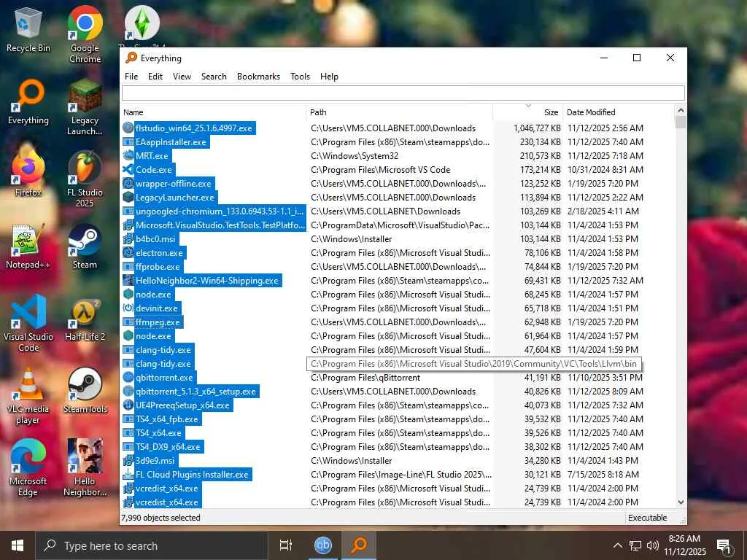Sort by the Date Modified column
The width and height of the screenshot is (747, 560).
619,112
